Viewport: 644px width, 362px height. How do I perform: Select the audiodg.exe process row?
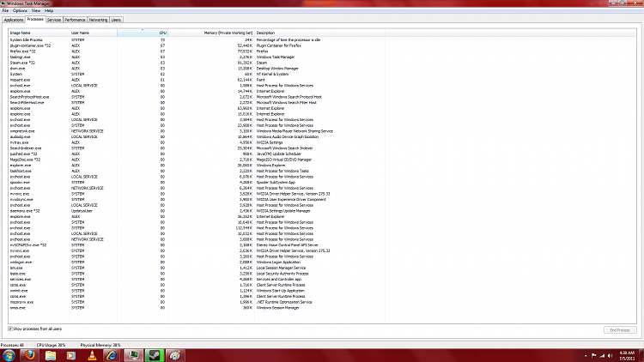(x=197, y=136)
